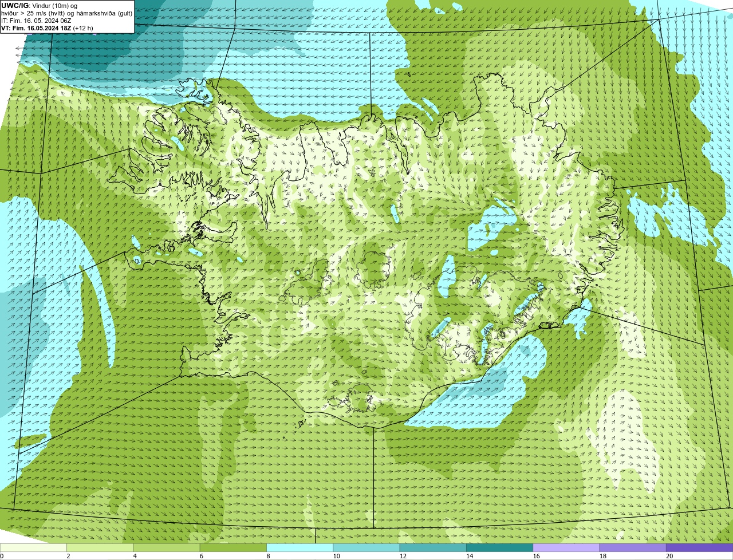The width and height of the screenshot is (733, 560).
Task: Click the 8–10 m/s light cyan legend swatch
Action: 300,547
